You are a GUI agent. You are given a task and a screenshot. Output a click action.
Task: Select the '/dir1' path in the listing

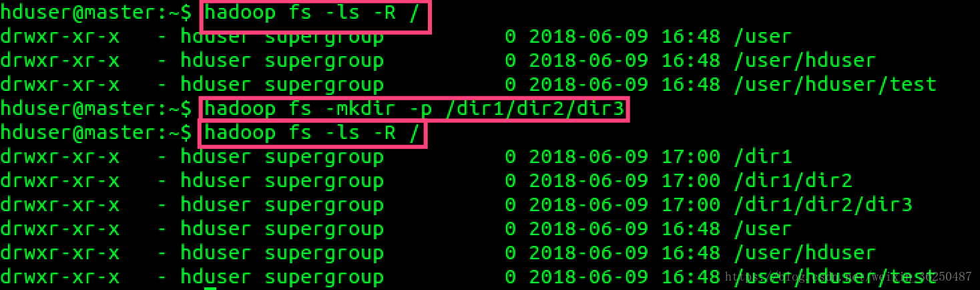point(762,157)
